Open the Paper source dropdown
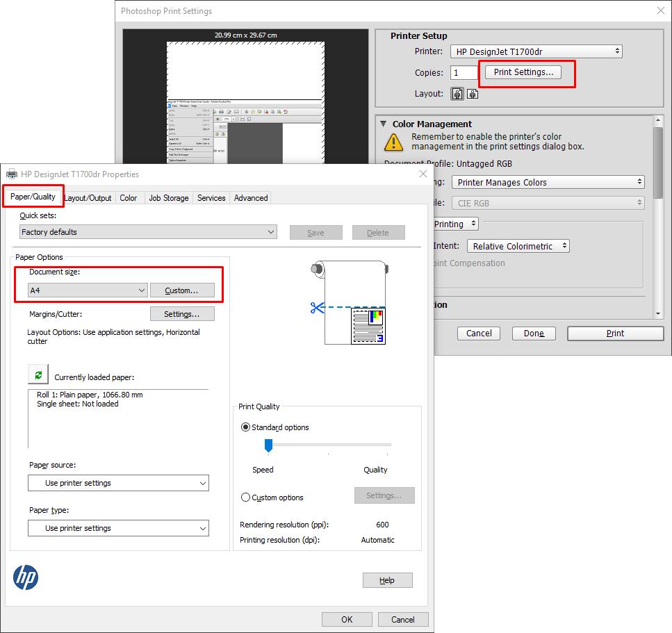This screenshot has width=672, height=633. coord(118,483)
